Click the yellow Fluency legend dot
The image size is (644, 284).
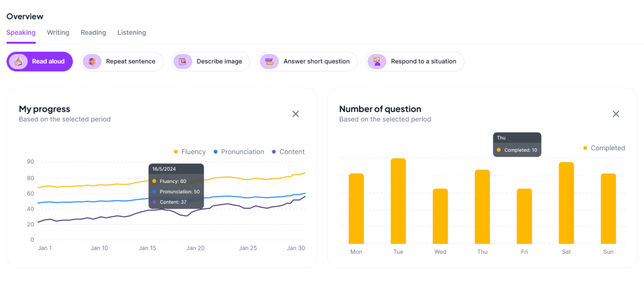(176, 152)
